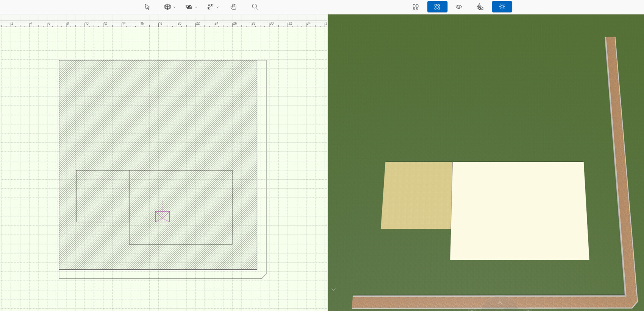Pick the dimension measuring tool
Screen dimensions: 644x311
tap(210, 7)
